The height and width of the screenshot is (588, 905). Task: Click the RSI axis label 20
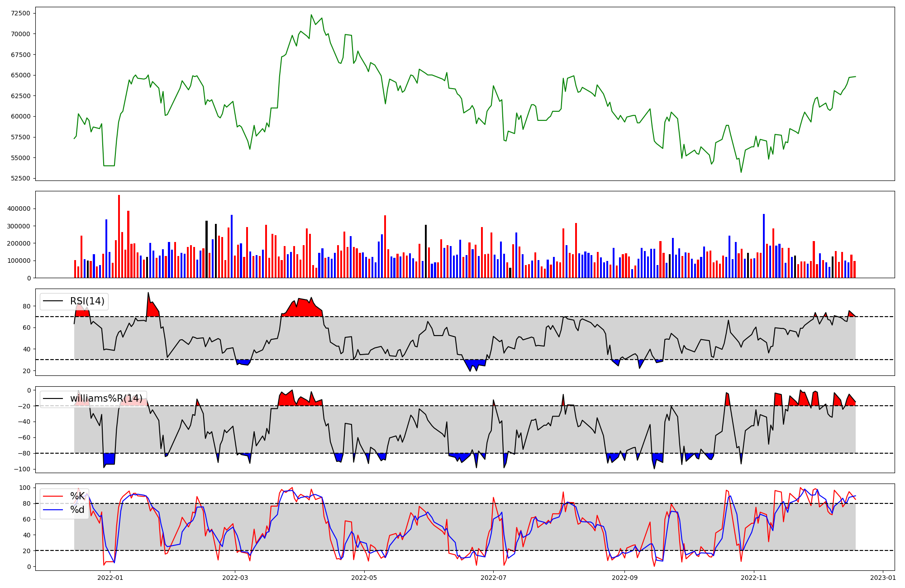(27, 371)
